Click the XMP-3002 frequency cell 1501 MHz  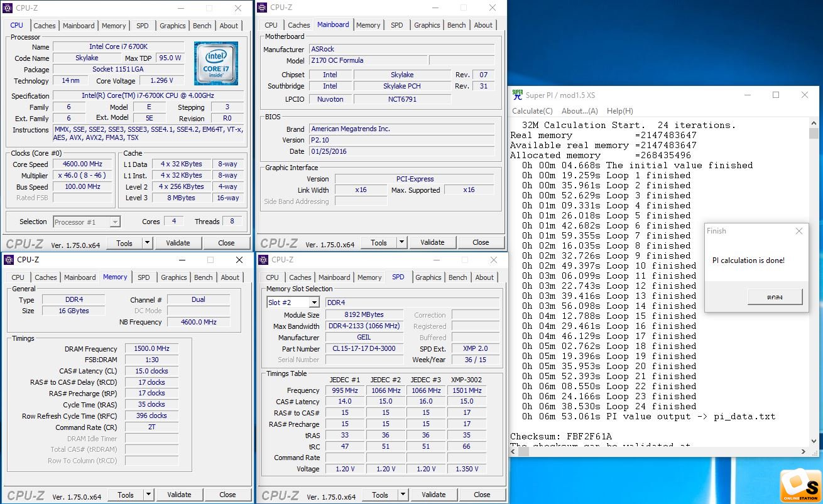pyautogui.click(x=466, y=390)
